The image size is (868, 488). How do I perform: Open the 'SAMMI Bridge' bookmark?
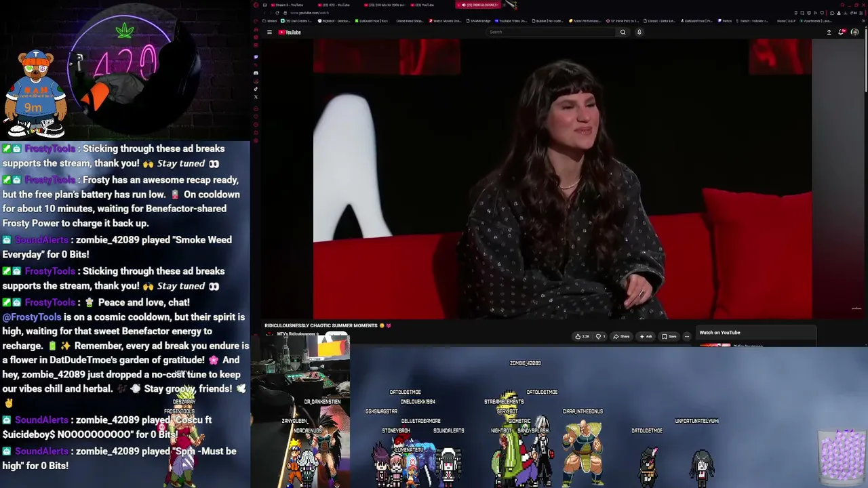click(479, 21)
